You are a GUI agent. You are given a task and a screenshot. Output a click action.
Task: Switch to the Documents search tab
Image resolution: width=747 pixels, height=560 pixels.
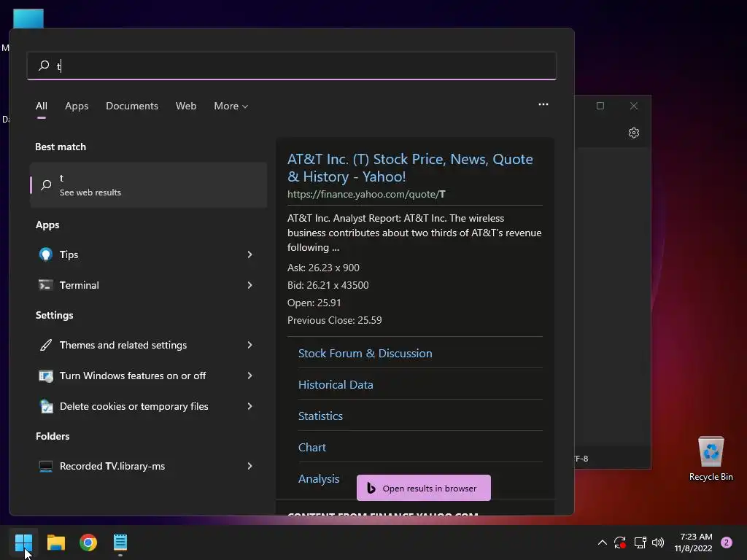point(132,106)
